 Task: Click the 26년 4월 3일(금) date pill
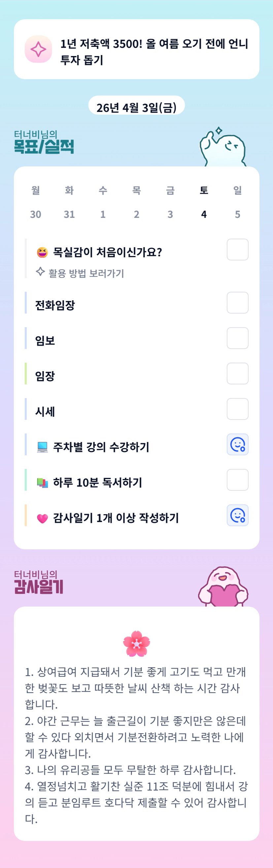click(136, 107)
